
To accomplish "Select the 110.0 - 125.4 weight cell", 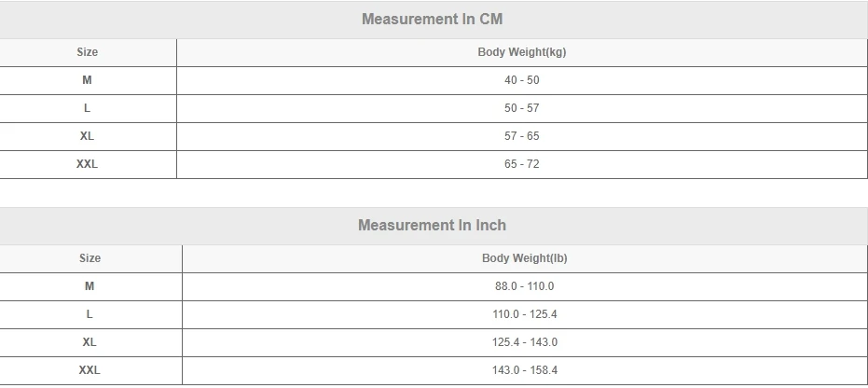I will click(524, 314).
